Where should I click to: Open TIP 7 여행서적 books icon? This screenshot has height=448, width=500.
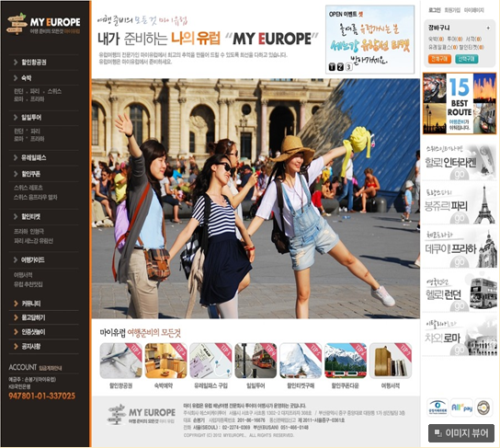[x=391, y=361]
